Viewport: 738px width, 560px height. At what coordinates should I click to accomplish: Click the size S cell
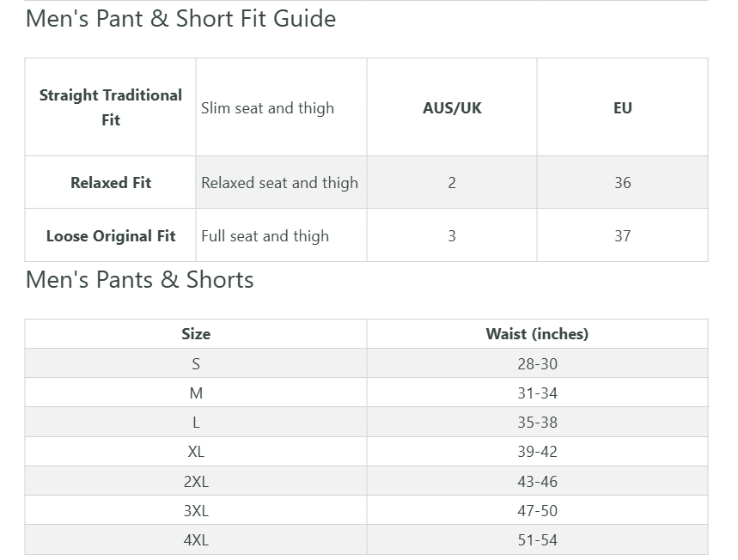pos(196,364)
